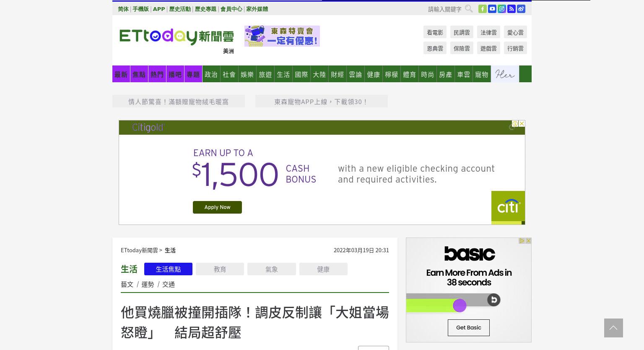The width and height of the screenshot is (644, 350).
Task: Go to 娛樂 section
Action: tap(247, 74)
